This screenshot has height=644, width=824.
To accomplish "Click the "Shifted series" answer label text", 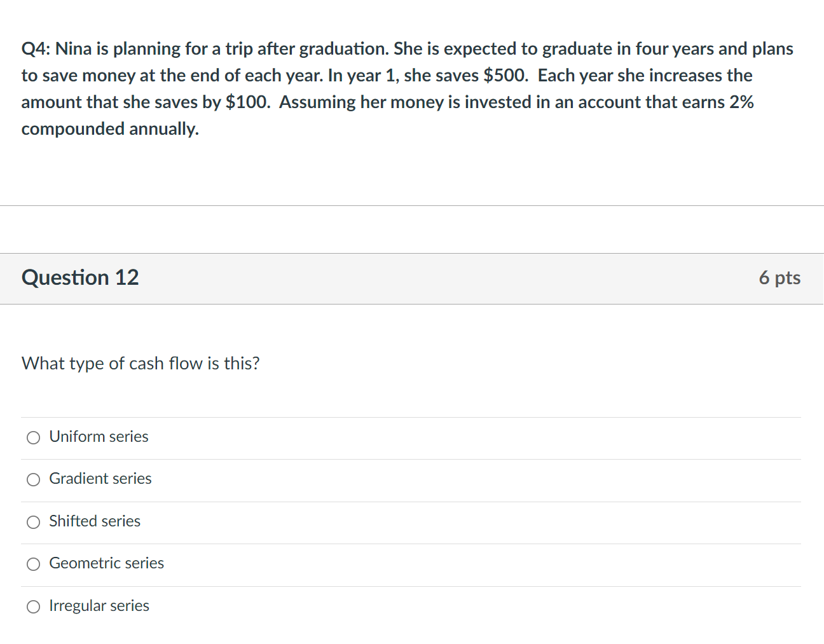I will (x=95, y=521).
